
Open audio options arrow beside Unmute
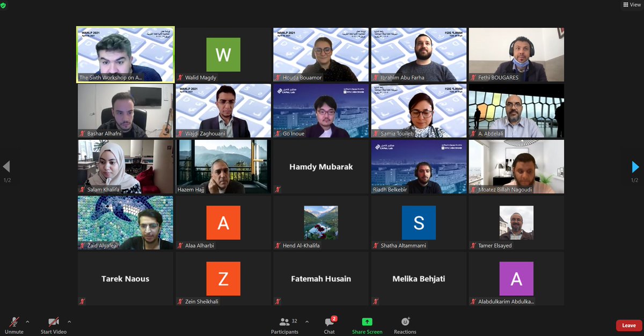click(27, 322)
